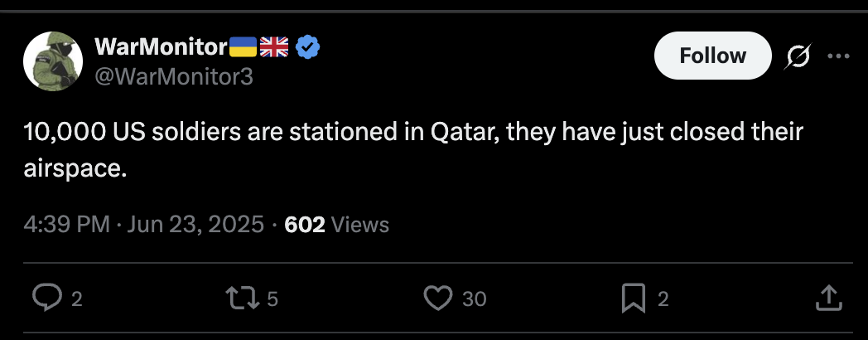The width and height of the screenshot is (868, 340).
Task: Open the share upload-arrow icon
Action: point(829,298)
